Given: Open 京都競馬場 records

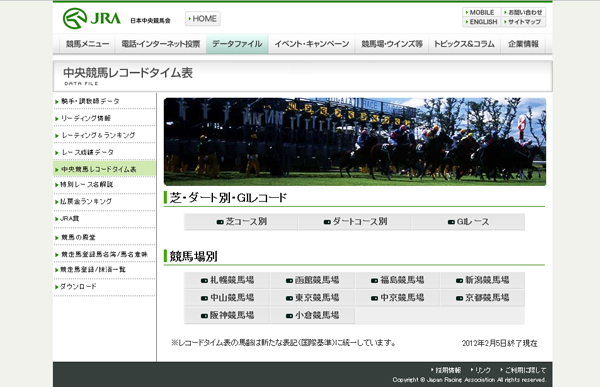Looking at the screenshot, I should click(x=483, y=298).
